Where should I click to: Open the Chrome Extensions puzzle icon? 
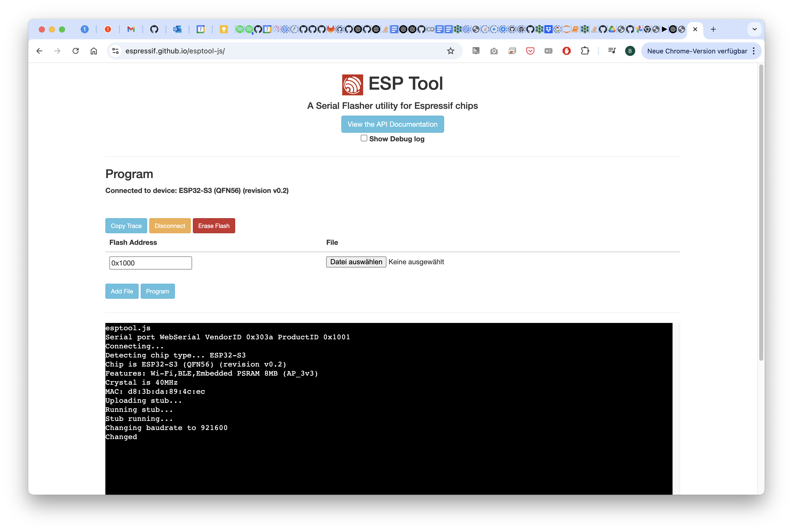click(x=585, y=51)
